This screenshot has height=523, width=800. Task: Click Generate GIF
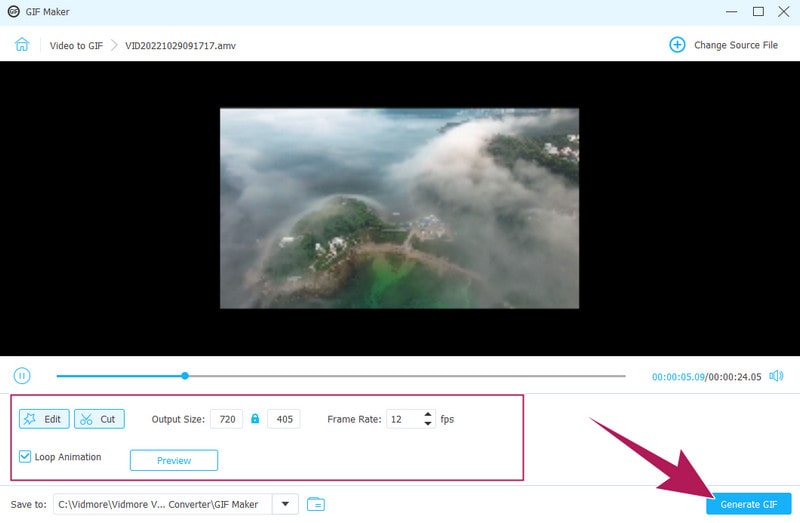click(x=748, y=504)
